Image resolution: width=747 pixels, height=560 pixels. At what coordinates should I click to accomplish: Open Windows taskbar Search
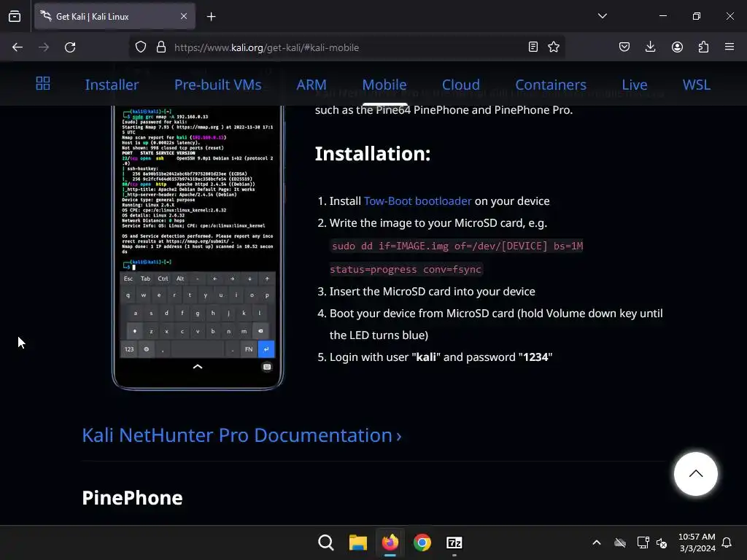pos(326,542)
